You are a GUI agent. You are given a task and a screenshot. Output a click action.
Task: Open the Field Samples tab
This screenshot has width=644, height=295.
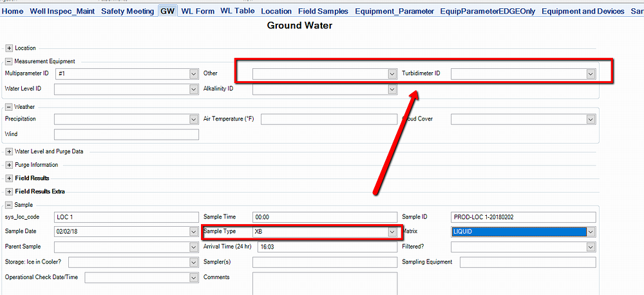323,11
